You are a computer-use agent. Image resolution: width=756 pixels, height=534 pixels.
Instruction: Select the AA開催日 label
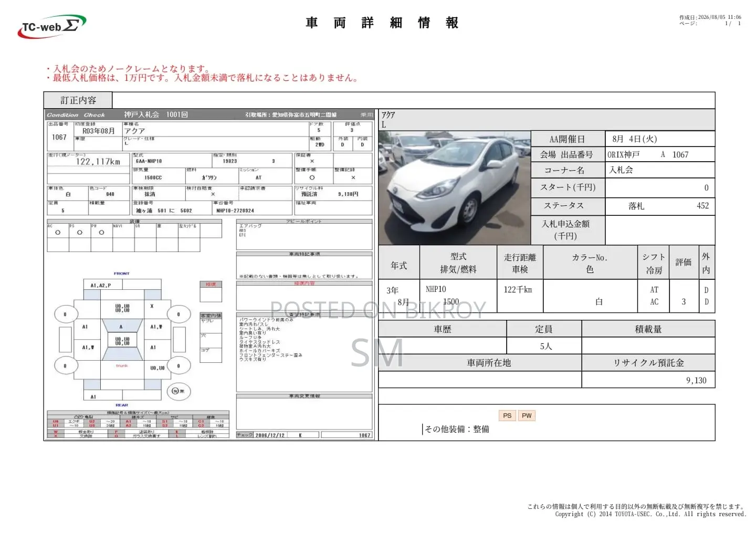click(567, 139)
